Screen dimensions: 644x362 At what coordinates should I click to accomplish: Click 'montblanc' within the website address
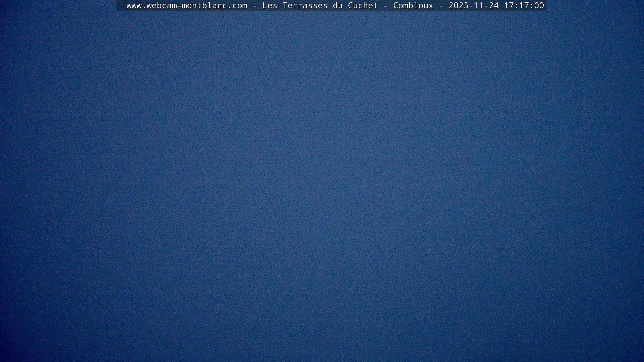[204, 6]
